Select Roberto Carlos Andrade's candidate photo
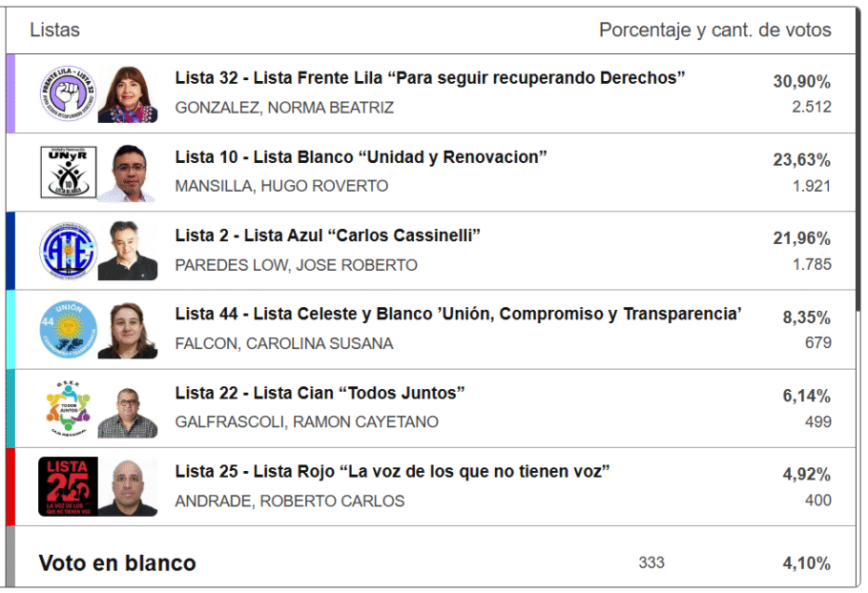This screenshot has height=593, width=868. pos(127,486)
